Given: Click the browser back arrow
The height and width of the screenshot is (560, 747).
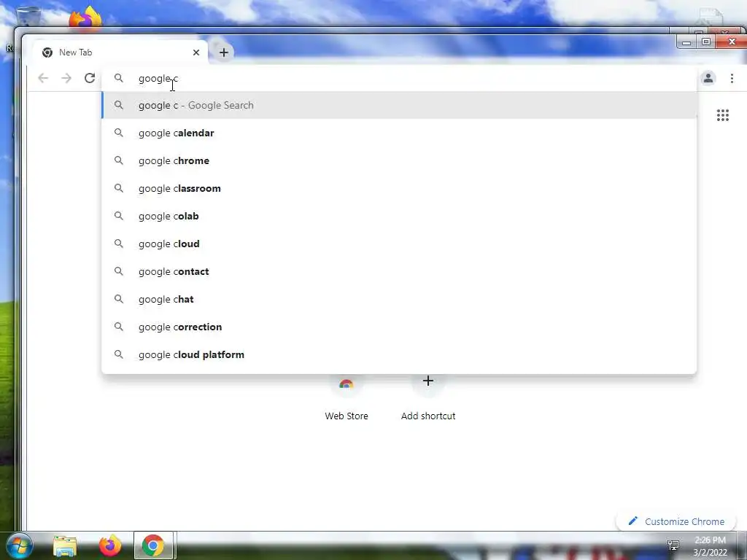Looking at the screenshot, I should coord(43,78).
